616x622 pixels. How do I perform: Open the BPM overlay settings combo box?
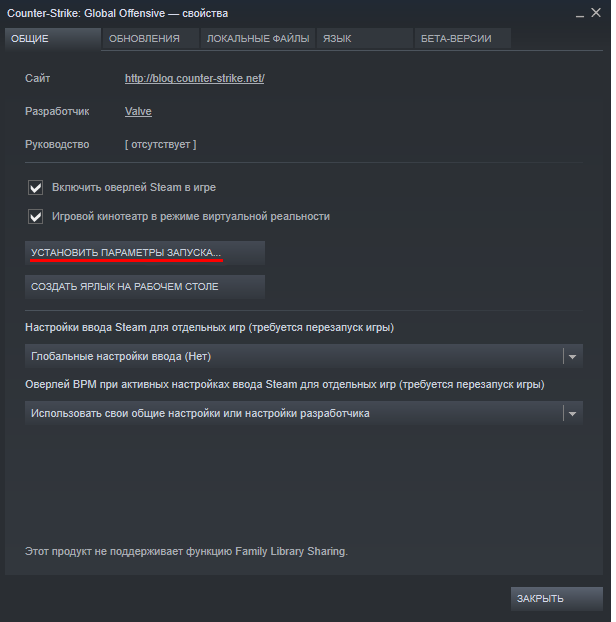tap(293, 413)
